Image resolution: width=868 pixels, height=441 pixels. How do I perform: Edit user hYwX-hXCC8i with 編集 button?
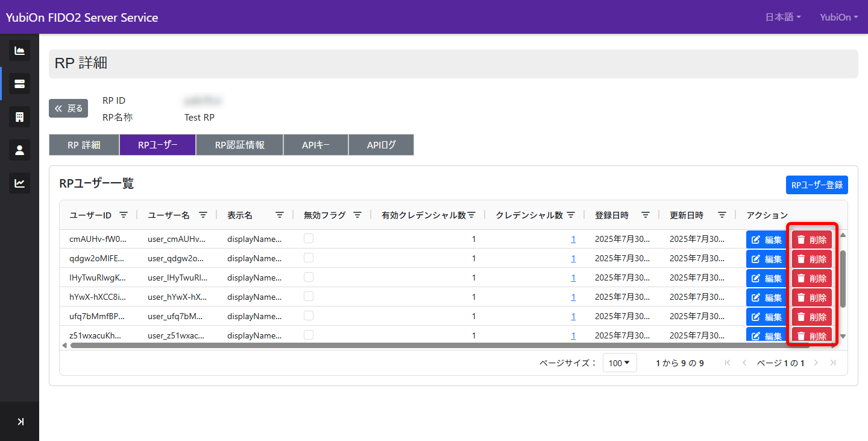coord(767,297)
